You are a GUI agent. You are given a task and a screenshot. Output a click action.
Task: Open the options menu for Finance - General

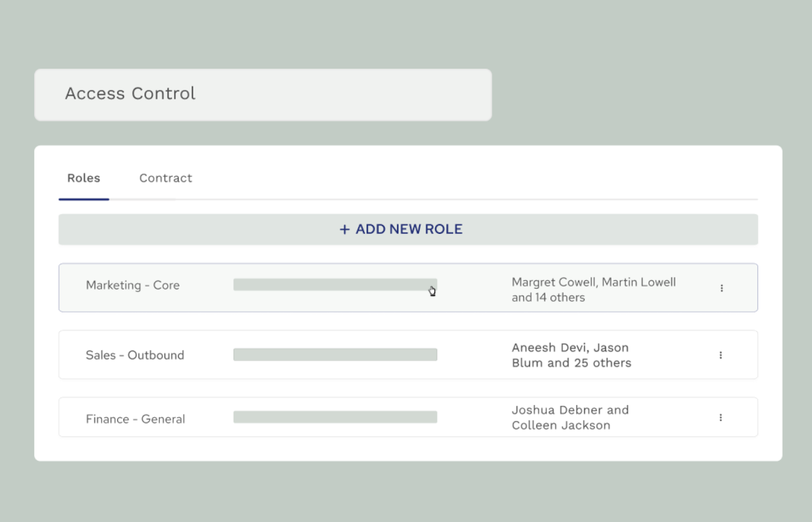(721, 417)
